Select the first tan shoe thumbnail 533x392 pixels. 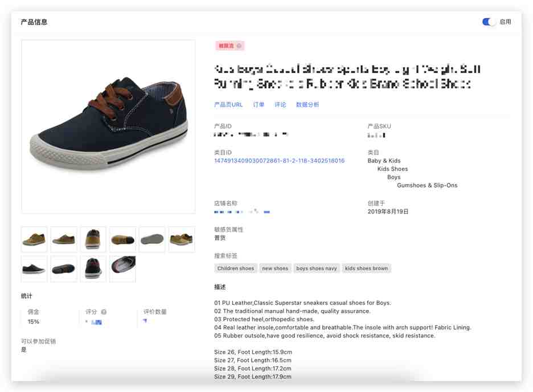click(x=34, y=239)
